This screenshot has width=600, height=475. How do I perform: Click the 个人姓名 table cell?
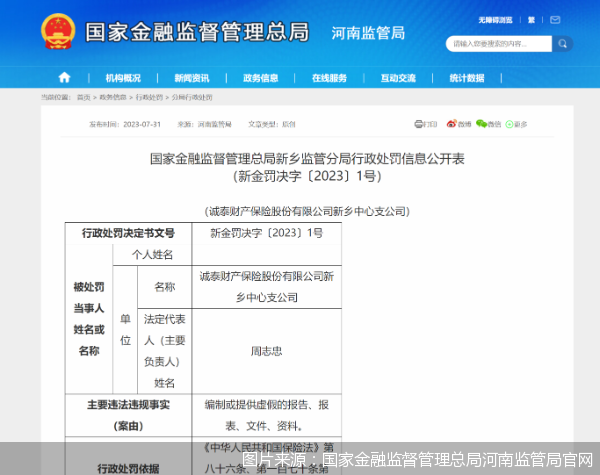[x=152, y=255]
